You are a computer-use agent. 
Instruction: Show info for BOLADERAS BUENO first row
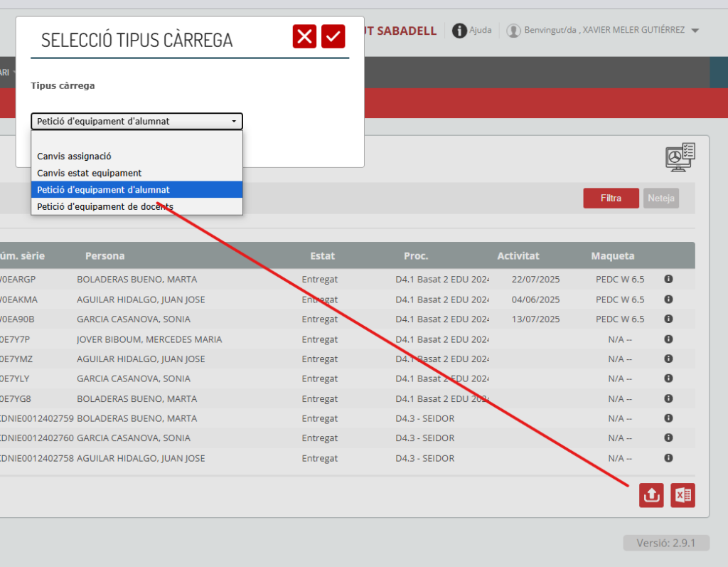(668, 280)
